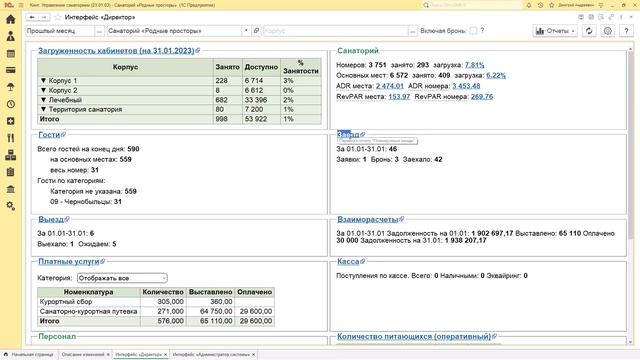The image size is (640, 360).
Task: Open the calendar grid section in sidebar
Action: tap(11, 53)
